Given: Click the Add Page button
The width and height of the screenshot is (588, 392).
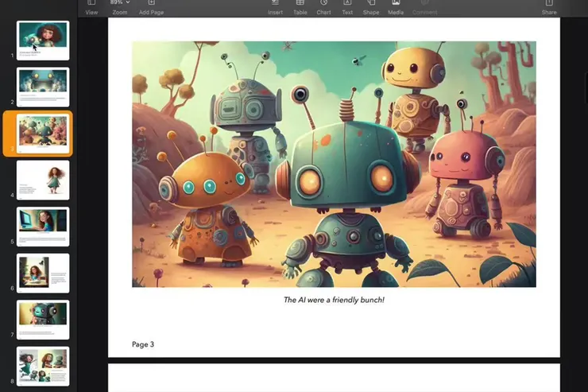Looking at the screenshot, I should 151,7.
